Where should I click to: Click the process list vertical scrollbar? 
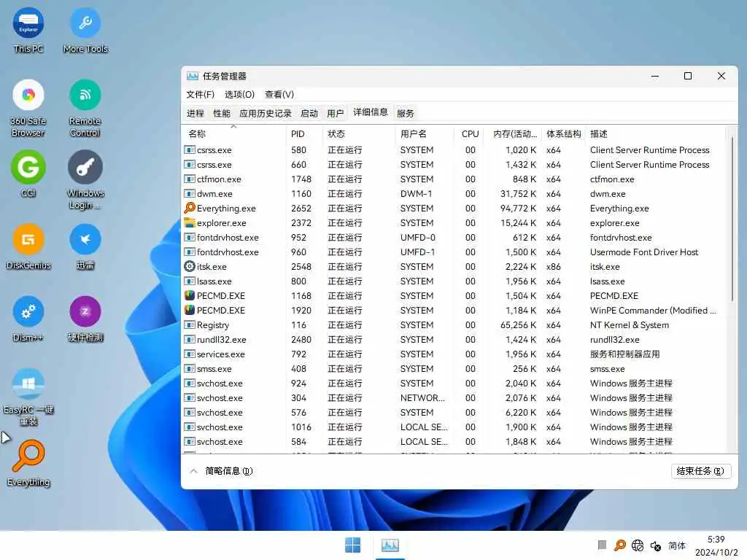(732, 219)
